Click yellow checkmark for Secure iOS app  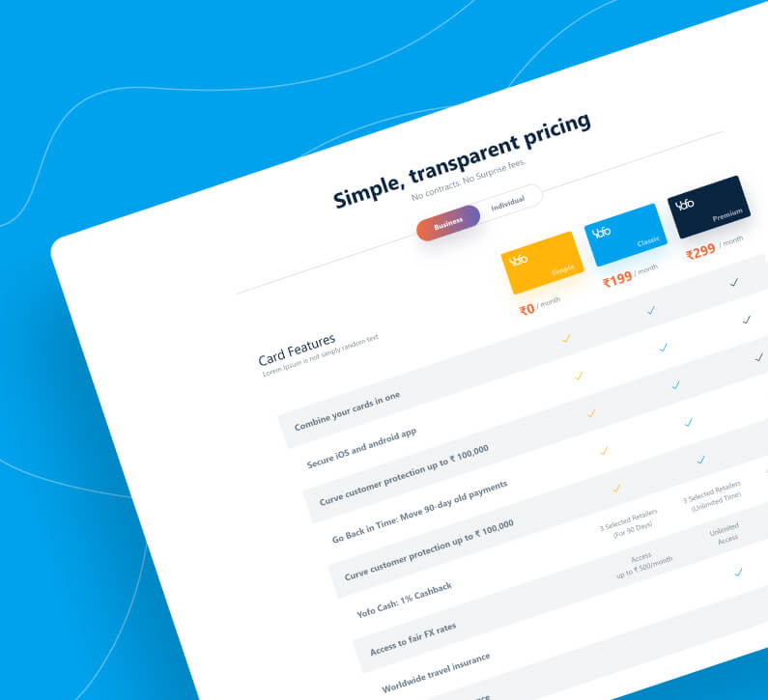[579, 376]
